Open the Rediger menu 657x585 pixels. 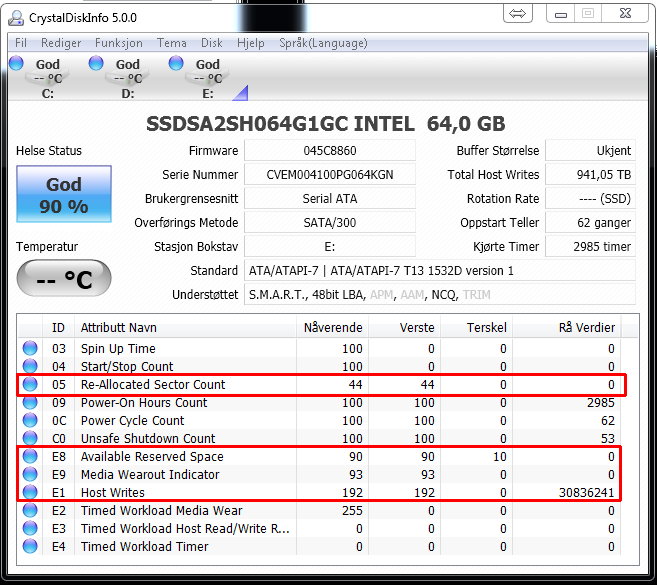[x=61, y=43]
